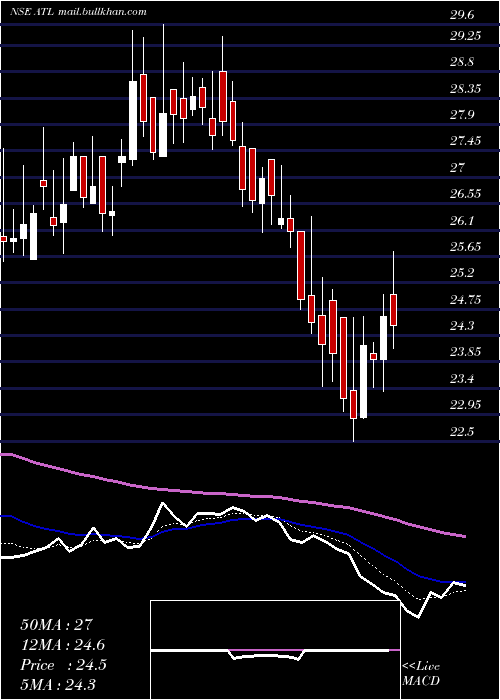Click the 50MA : 27 readout
Viewport: 500px width, 700px height.
pos(56,625)
